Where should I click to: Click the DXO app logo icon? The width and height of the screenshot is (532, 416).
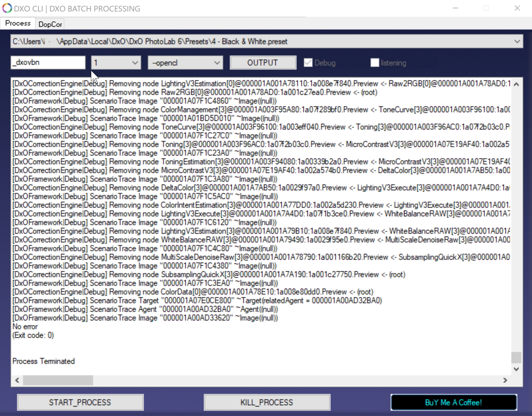pos(7,8)
